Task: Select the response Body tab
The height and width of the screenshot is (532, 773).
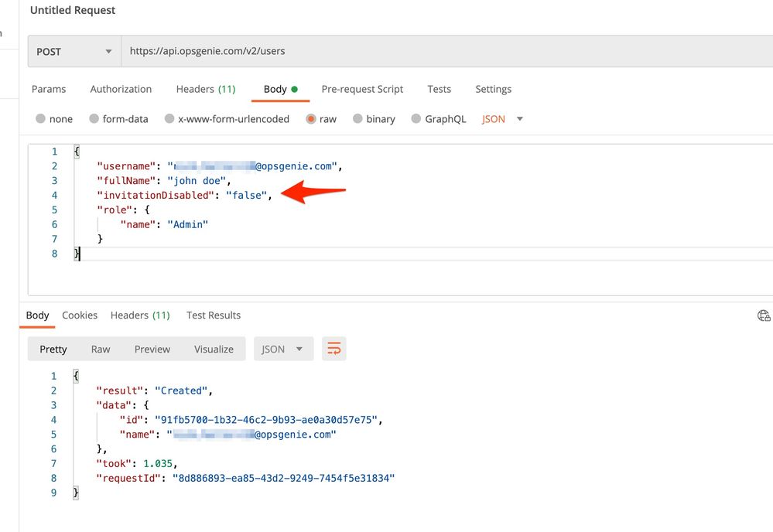Action: [x=37, y=315]
